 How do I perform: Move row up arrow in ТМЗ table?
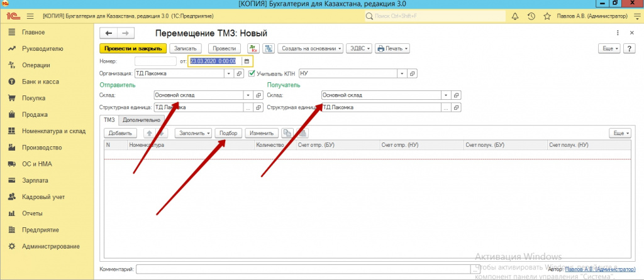click(150, 133)
